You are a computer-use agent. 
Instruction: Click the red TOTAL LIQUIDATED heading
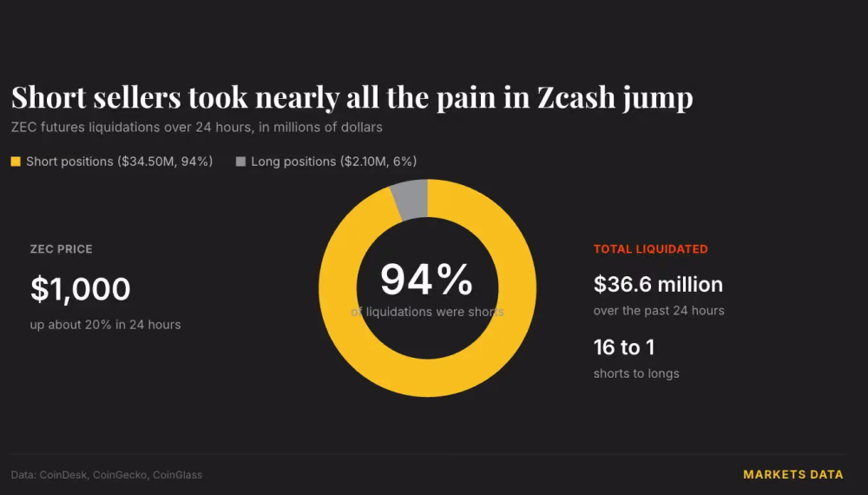click(650, 249)
